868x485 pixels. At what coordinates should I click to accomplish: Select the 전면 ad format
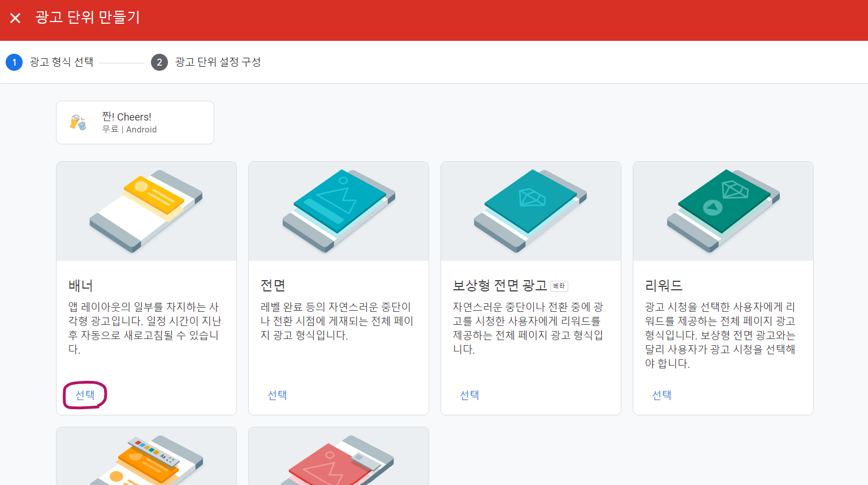277,395
